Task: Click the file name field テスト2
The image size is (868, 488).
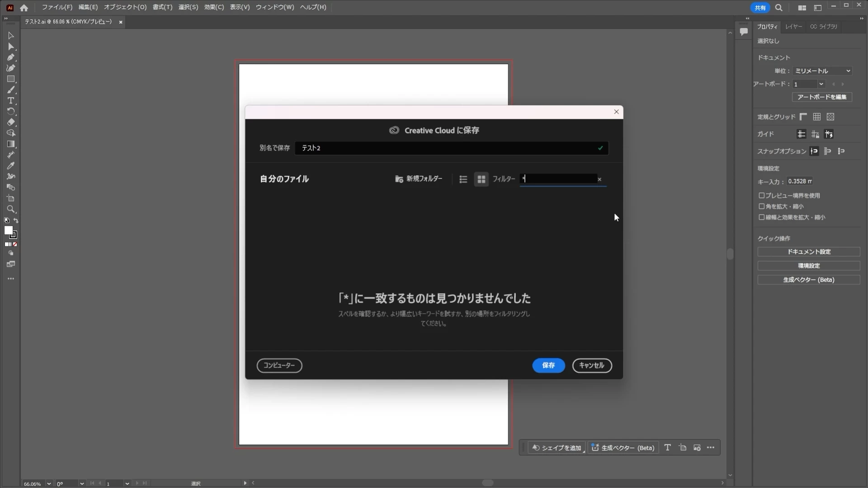Action: [x=452, y=148]
